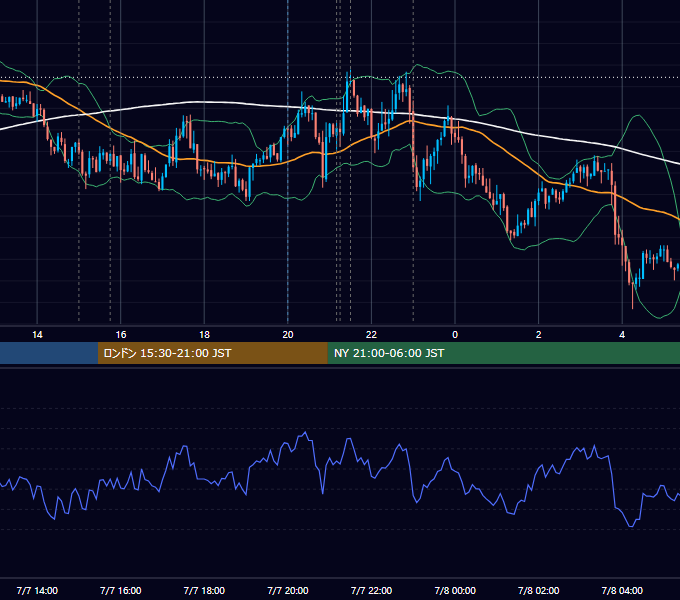
Task: Click the 14 hour axis label
Action: click(37, 335)
